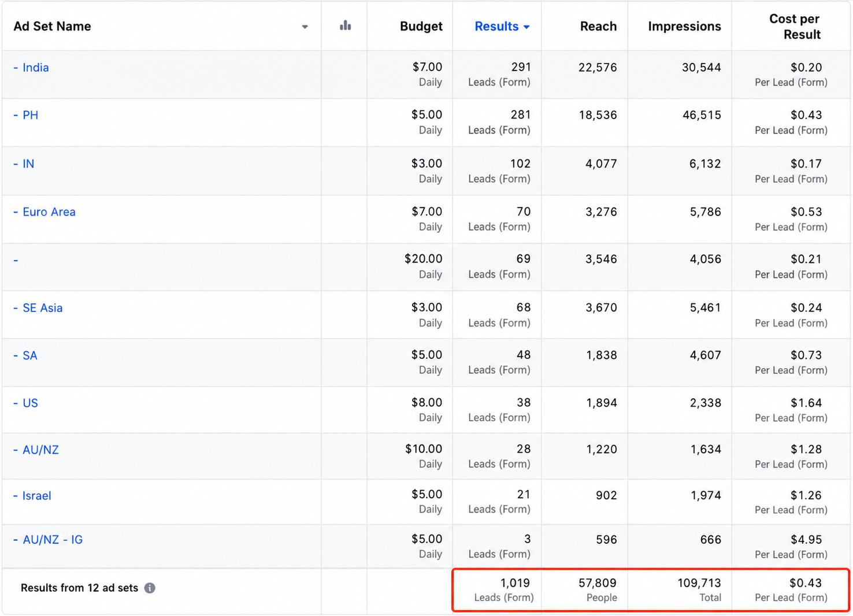
Task: Click the $1.28 cost per result
Action: pyautogui.click(x=806, y=449)
